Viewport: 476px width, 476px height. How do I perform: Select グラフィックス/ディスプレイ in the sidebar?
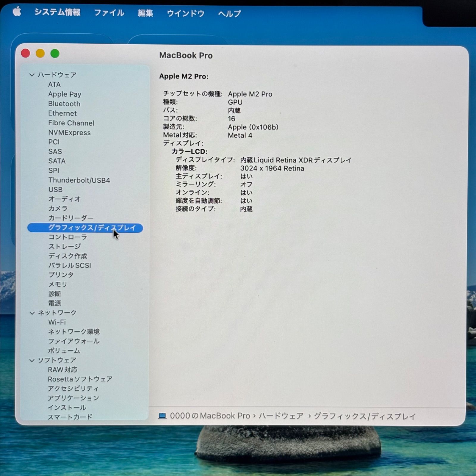(85, 228)
